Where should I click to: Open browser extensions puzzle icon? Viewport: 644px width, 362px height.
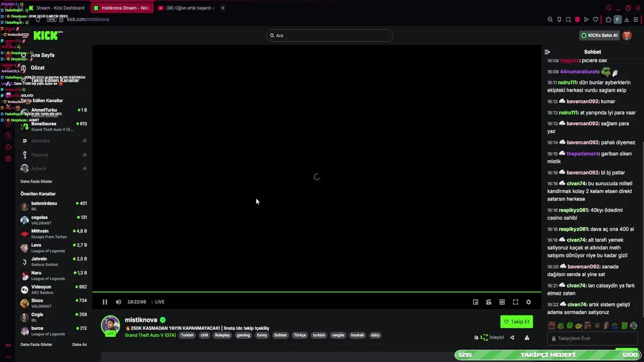(x=608, y=20)
